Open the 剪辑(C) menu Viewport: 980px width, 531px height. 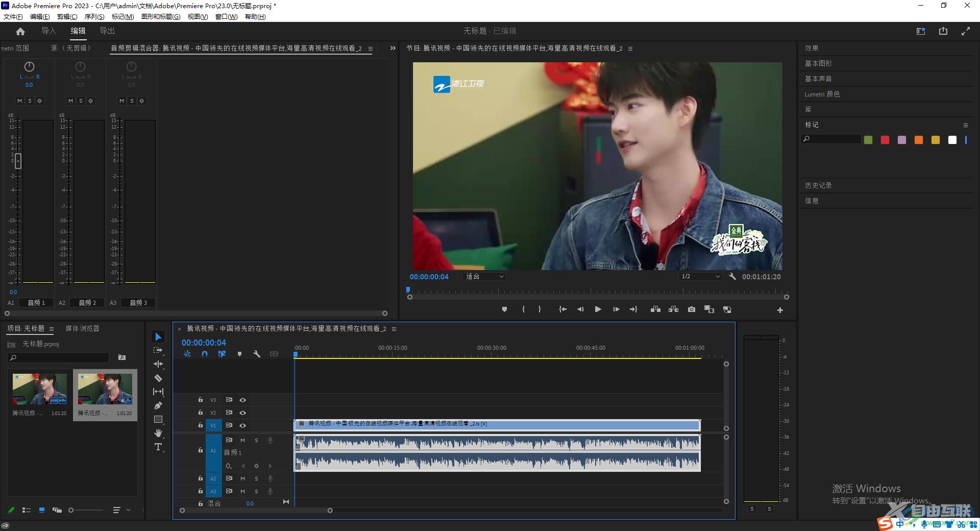67,17
